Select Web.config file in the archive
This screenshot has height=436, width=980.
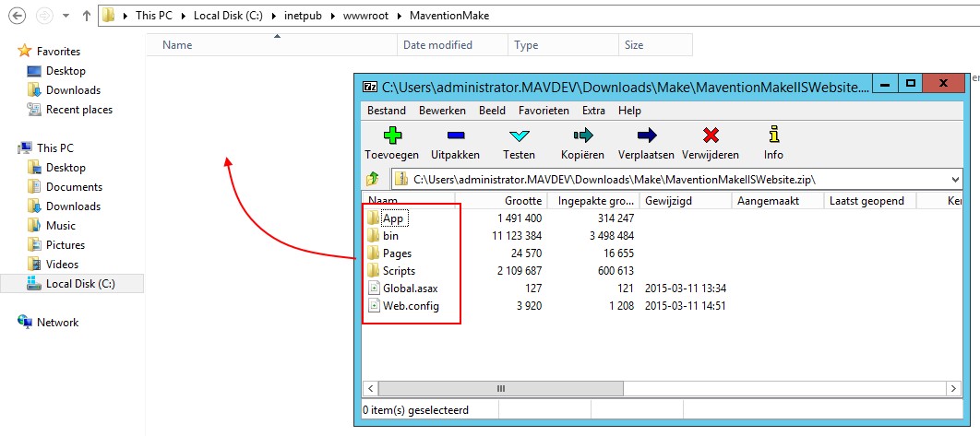coord(410,306)
